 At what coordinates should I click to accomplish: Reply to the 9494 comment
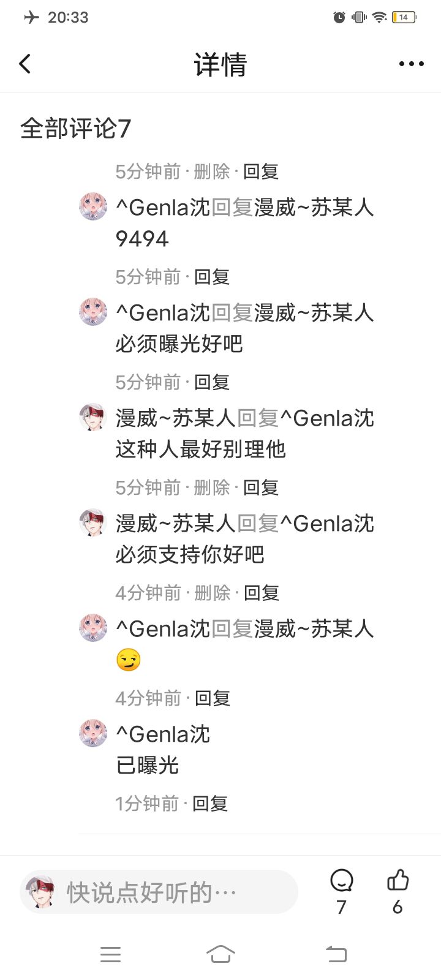[212, 277]
